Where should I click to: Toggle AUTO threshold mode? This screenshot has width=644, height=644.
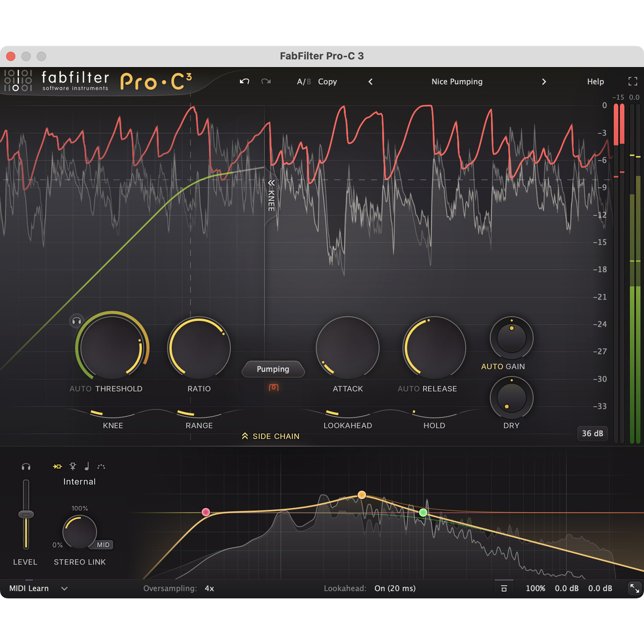(80, 389)
